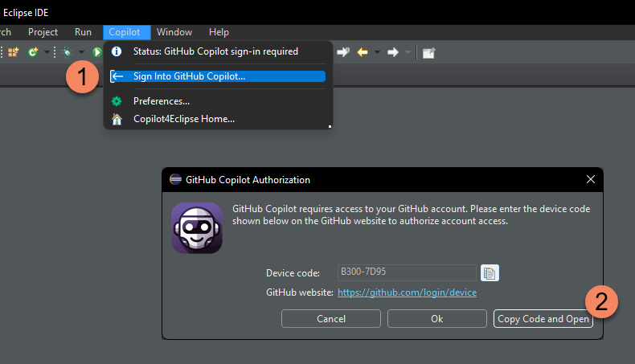Viewport: 635px width, 364px height.
Task: Open the Project menu
Action: coord(43,32)
